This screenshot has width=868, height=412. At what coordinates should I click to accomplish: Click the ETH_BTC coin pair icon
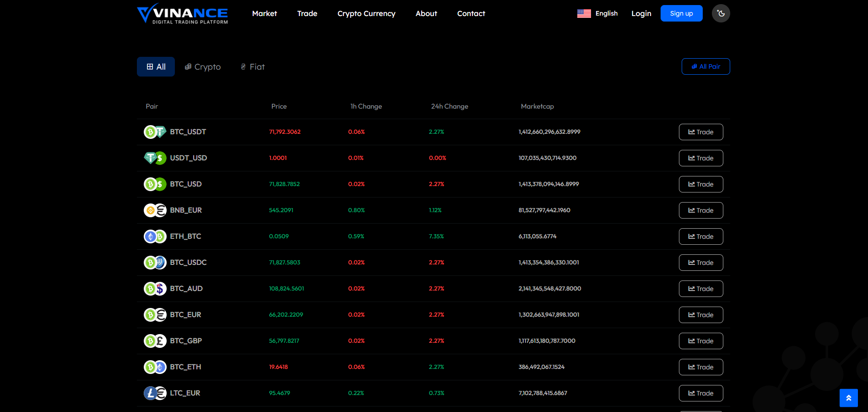[x=155, y=236]
